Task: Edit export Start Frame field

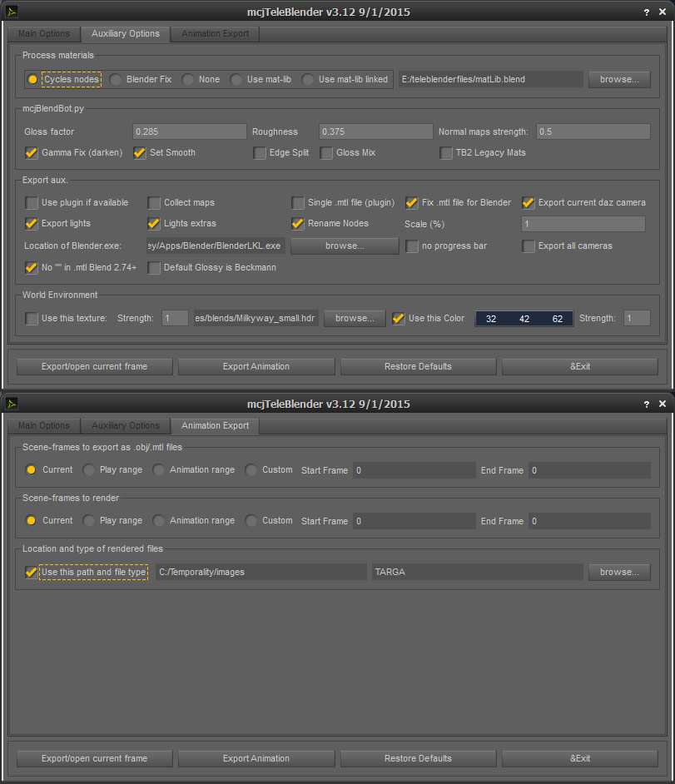Action: coord(414,470)
